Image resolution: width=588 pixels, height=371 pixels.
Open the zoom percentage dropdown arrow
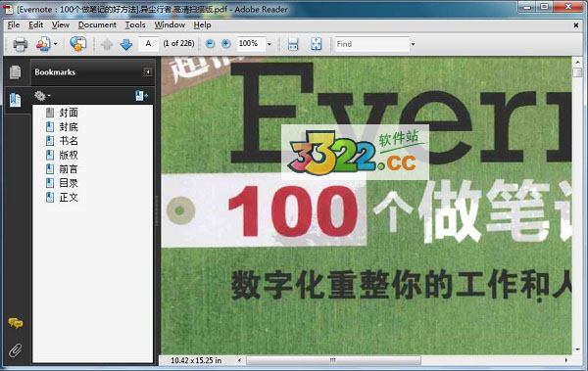[x=269, y=44]
